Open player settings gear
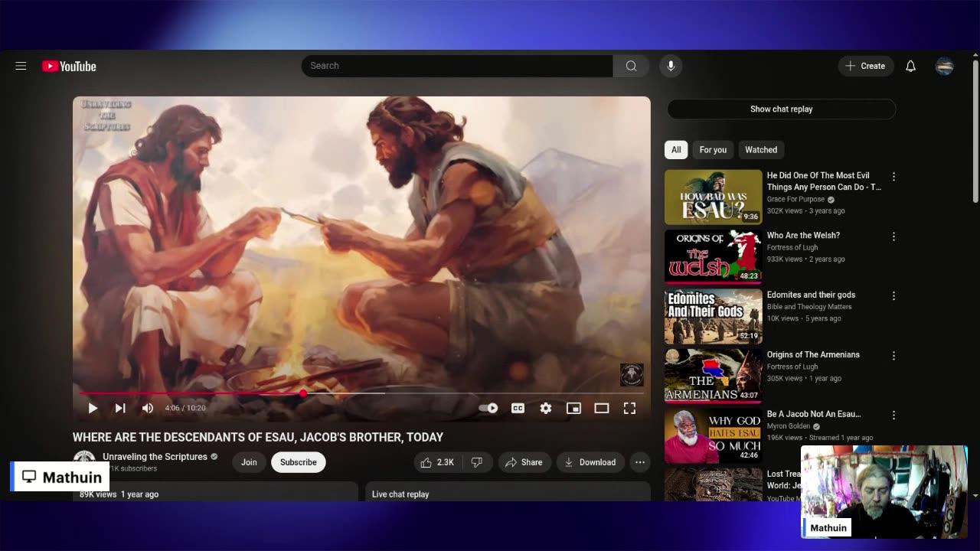Screen dimensions: 980x551 (x=545, y=408)
